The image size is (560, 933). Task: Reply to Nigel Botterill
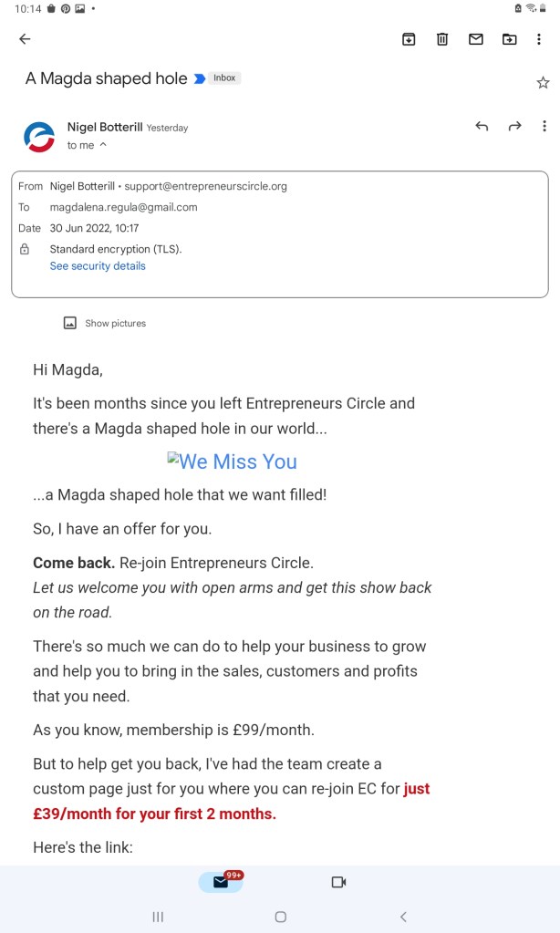[x=482, y=127]
